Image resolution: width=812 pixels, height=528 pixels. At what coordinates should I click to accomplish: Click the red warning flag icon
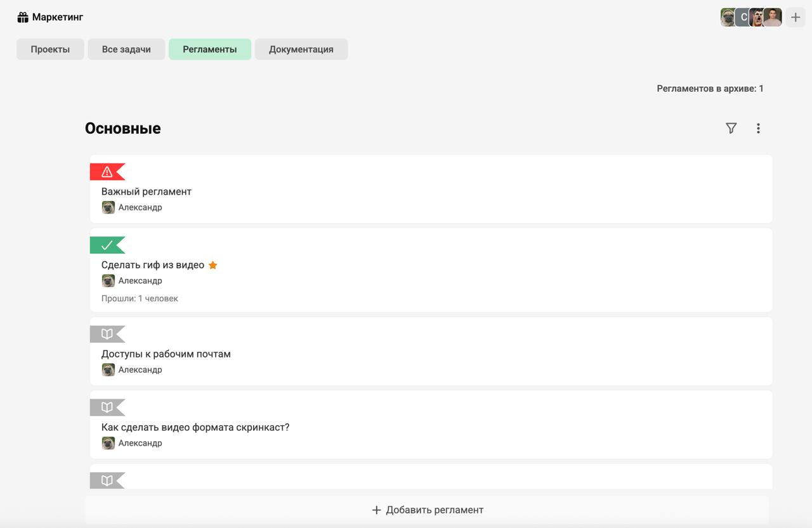point(107,172)
